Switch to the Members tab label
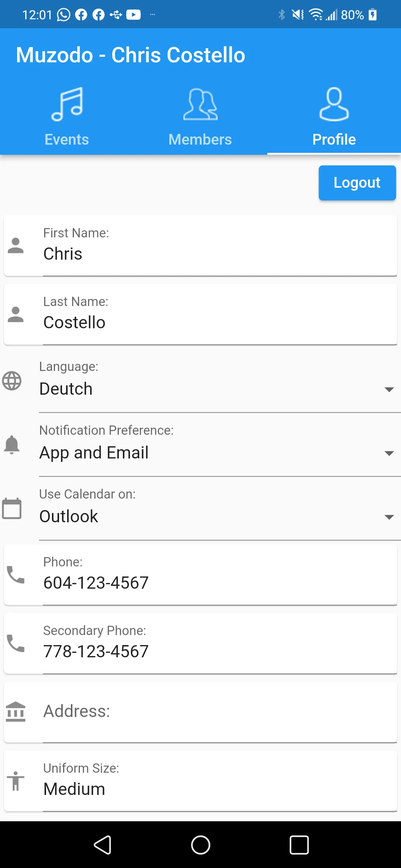401x868 pixels. [200, 139]
